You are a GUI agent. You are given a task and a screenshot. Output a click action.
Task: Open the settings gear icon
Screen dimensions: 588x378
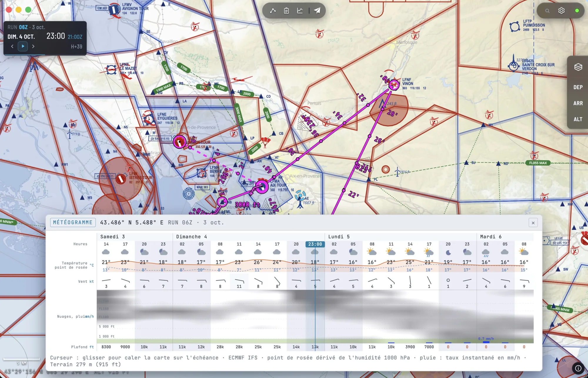click(562, 11)
